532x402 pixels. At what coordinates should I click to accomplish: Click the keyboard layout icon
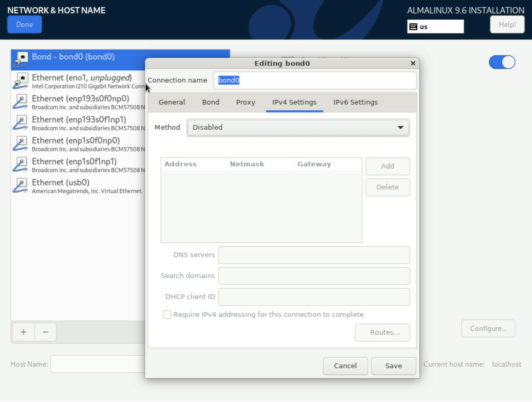click(413, 27)
